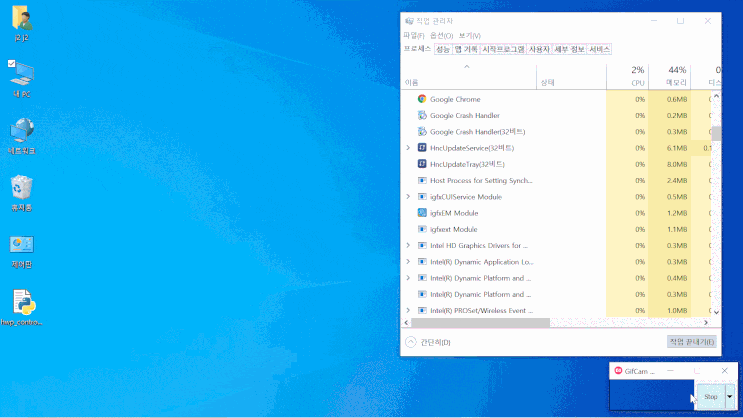Viewport: 743px width, 418px height.
Task: Sort by the 상태 column header
Action: [x=571, y=77]
